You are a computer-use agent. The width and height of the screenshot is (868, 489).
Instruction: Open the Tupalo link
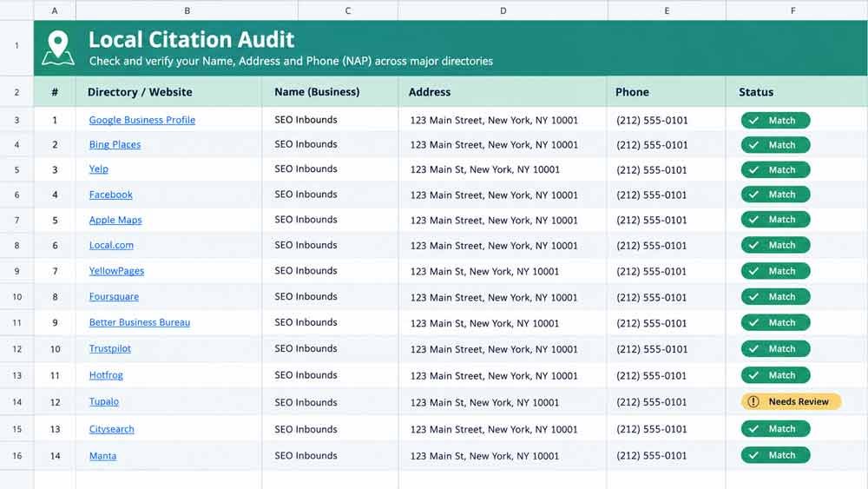pos(104,401)
